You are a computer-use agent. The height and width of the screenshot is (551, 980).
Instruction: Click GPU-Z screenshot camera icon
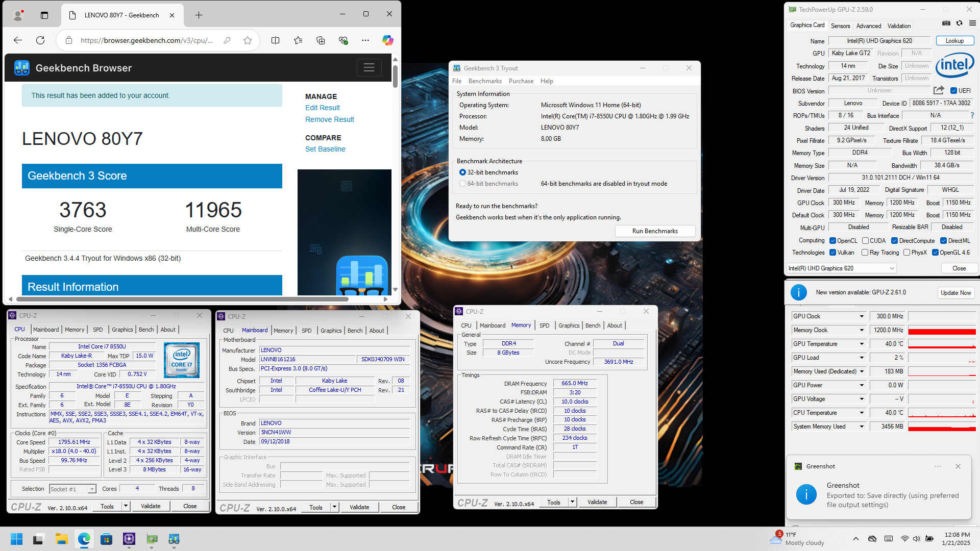946,23
